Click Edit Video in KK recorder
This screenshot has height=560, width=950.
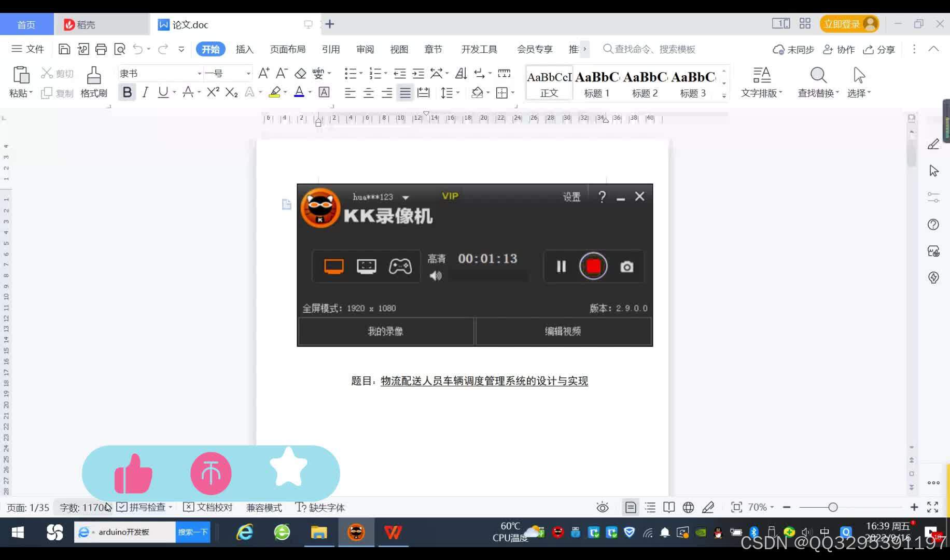(563, 331)
